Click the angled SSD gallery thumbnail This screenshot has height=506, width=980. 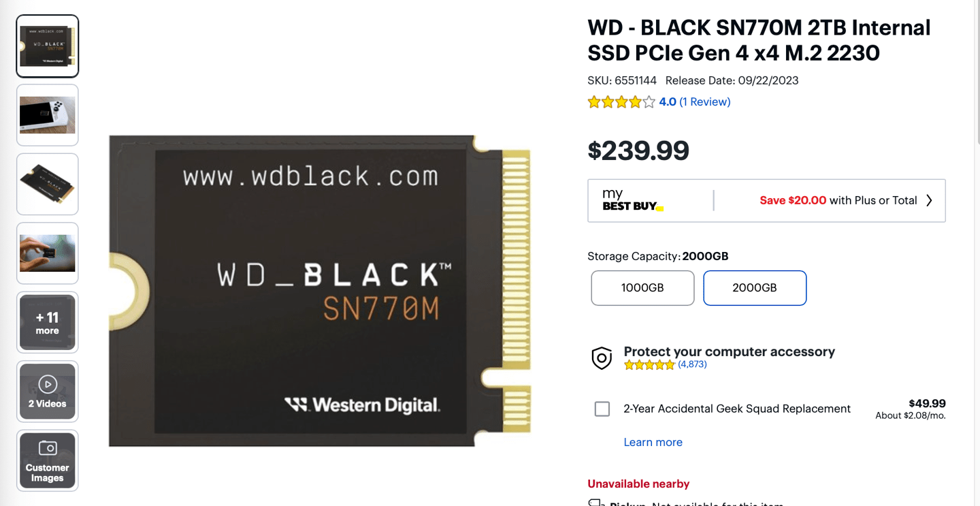coord(47,184)
